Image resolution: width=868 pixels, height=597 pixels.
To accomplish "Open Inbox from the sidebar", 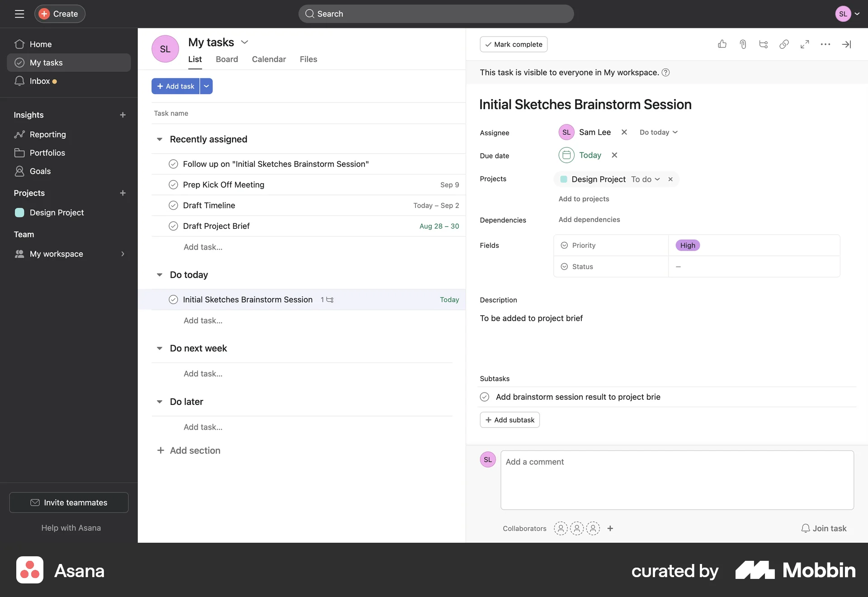I will click(x=40, y=81).
